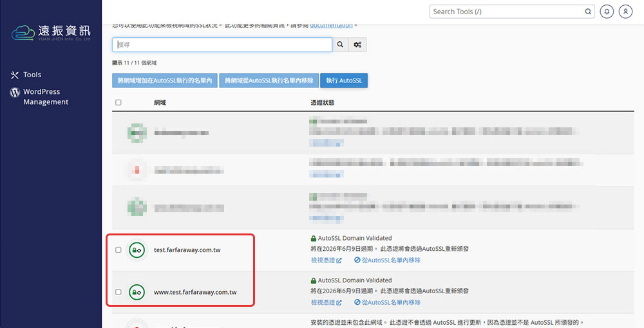Click the 顯示 11 / 11 個網域 count text
The height and width of the screenshot is (328, 644).
pos(135,63)
